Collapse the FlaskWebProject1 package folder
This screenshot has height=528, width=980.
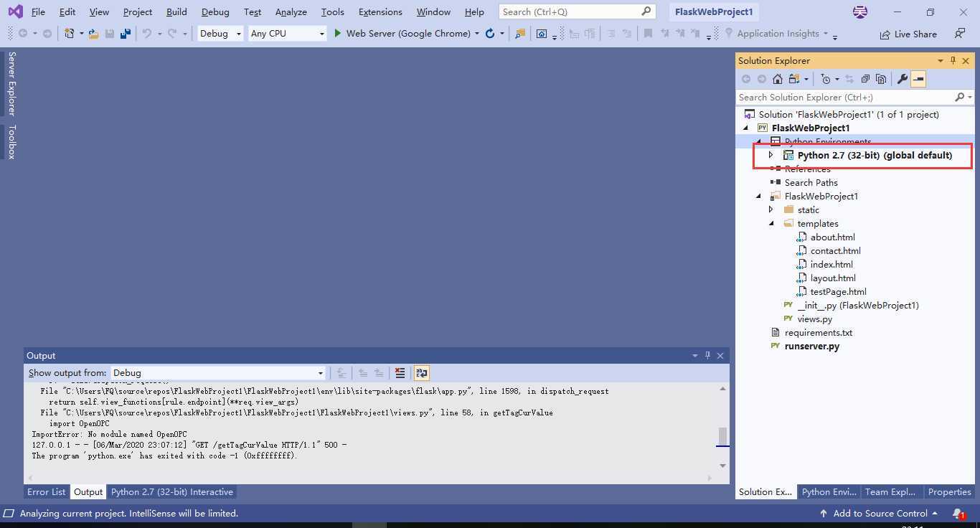click(758, 196)
